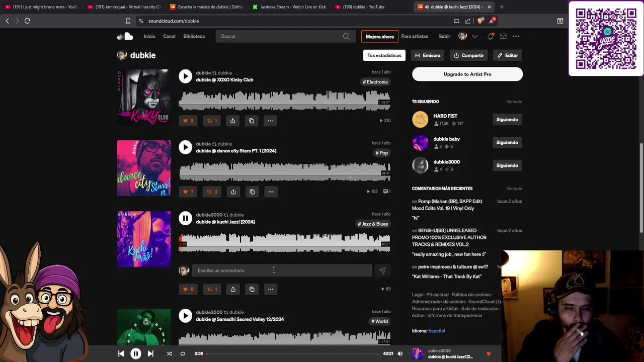Open Para artistas link

point(415,36)
